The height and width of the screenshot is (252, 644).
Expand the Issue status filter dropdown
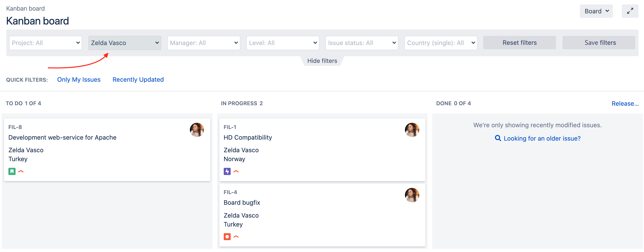[x=362, y=43]
